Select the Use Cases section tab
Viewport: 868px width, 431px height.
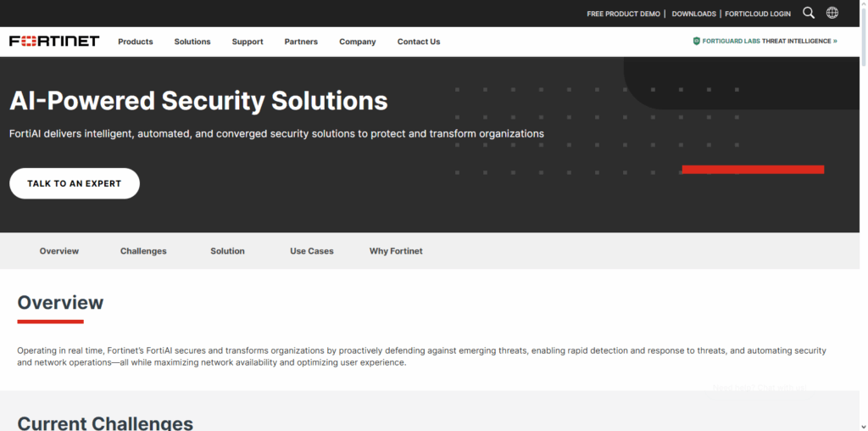tap(312, 251)
